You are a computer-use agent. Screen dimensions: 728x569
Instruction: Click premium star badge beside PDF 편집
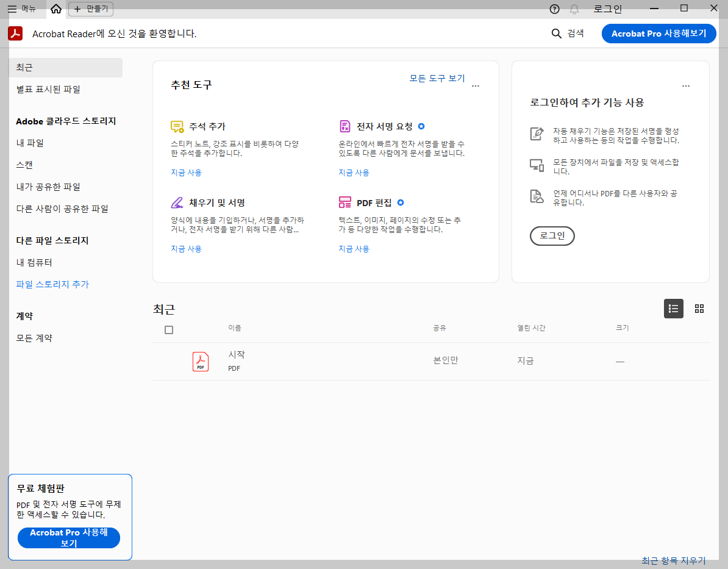click(401, 202)
